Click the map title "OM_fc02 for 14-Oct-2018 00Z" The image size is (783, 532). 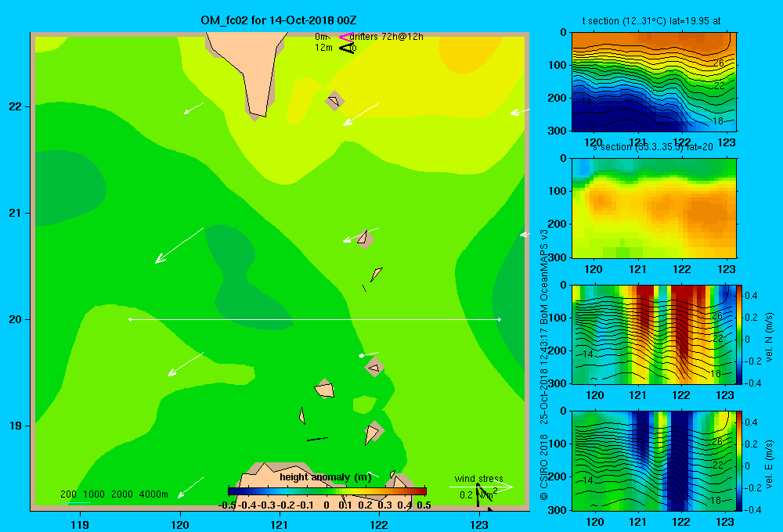point(279,20)
